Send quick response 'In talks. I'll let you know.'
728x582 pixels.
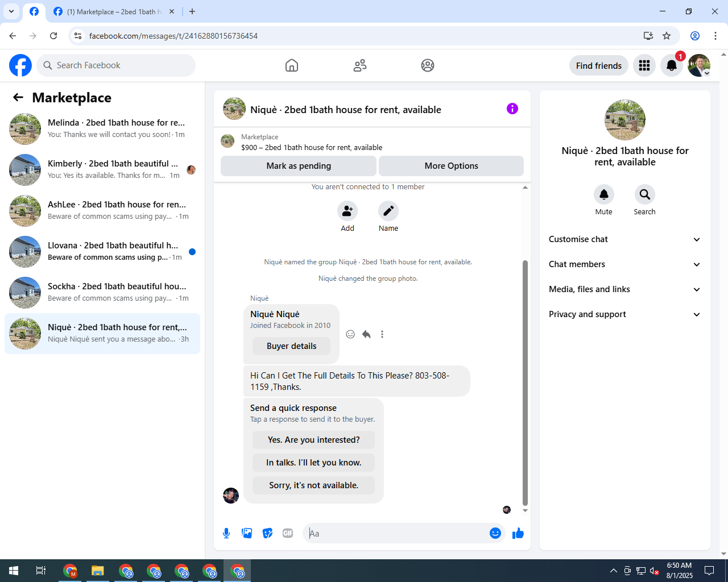313,463
